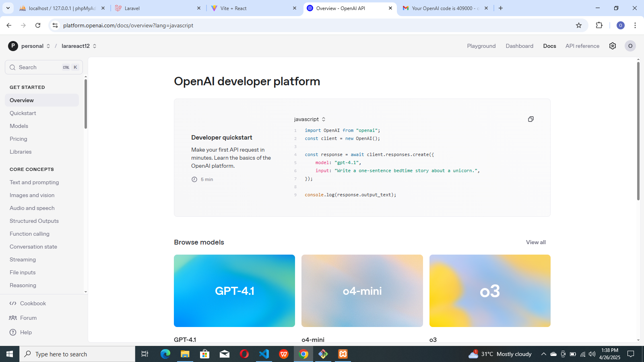Image resolution: width=644 pixels, height=362 pixels.
Task: Open the WPS Office taskbar icon
Action: point(284,354)
